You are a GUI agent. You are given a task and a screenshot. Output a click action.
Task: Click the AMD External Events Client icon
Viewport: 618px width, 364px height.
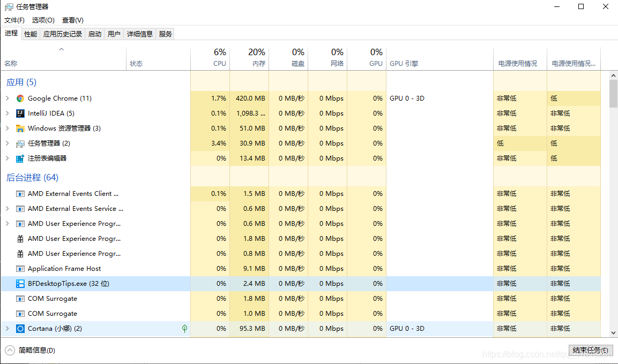pos(20,194)
